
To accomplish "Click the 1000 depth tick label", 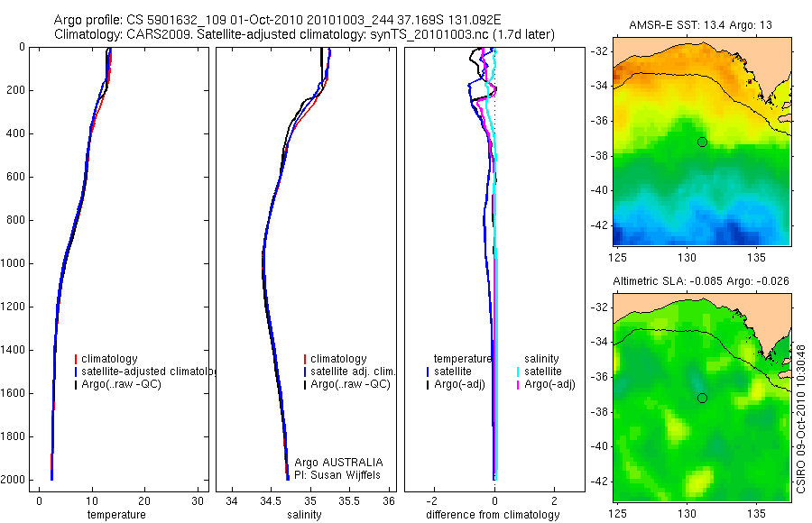I will 13,263.
